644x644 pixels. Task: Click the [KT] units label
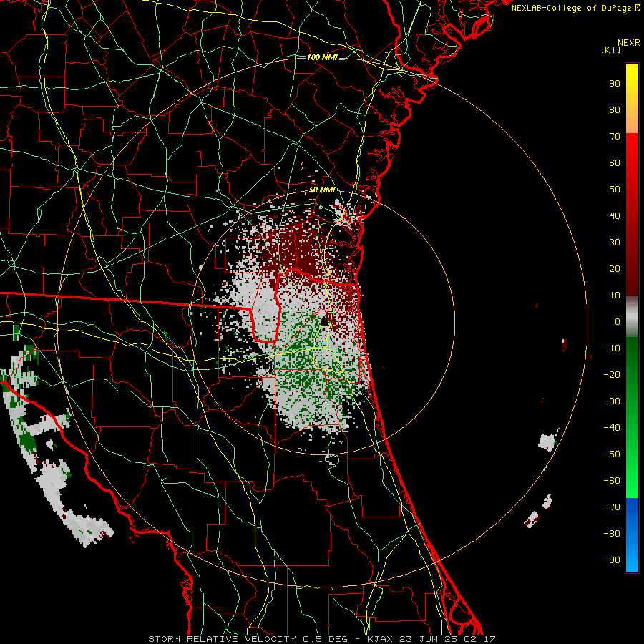pos(611,49)
